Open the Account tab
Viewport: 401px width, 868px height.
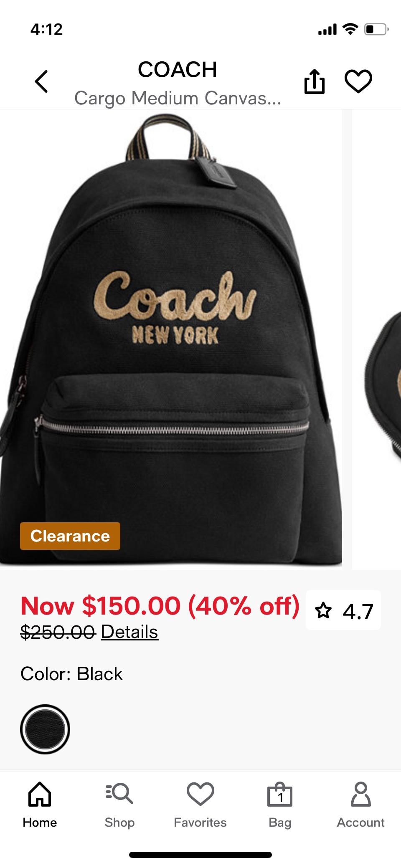point(360,805)
